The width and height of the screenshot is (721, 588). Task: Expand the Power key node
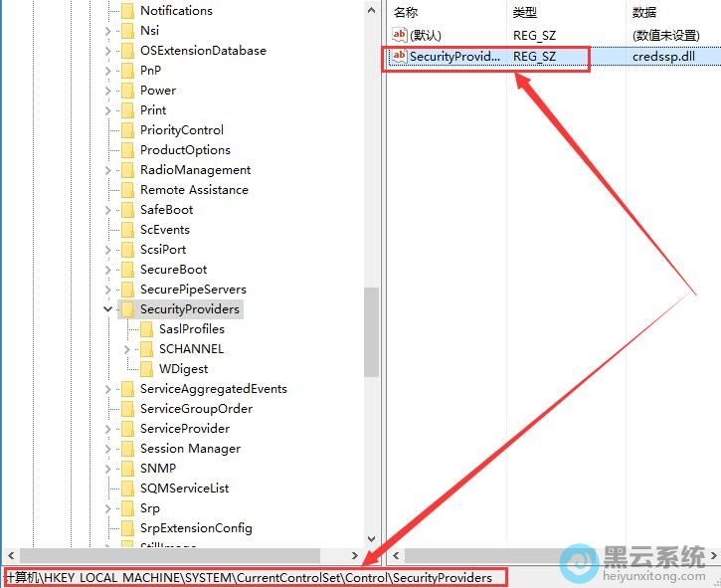coord(107,91)
